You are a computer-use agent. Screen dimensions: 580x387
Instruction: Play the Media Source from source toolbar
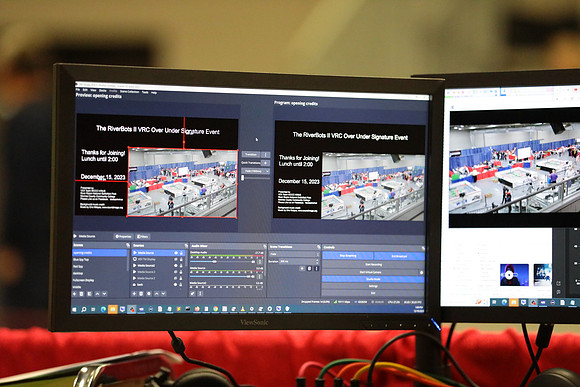point(75,236)
